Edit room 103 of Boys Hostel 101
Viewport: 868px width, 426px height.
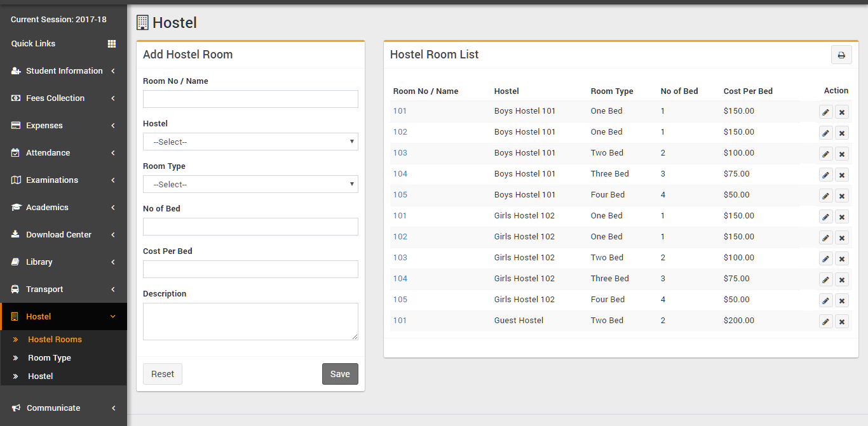[825, 154]
